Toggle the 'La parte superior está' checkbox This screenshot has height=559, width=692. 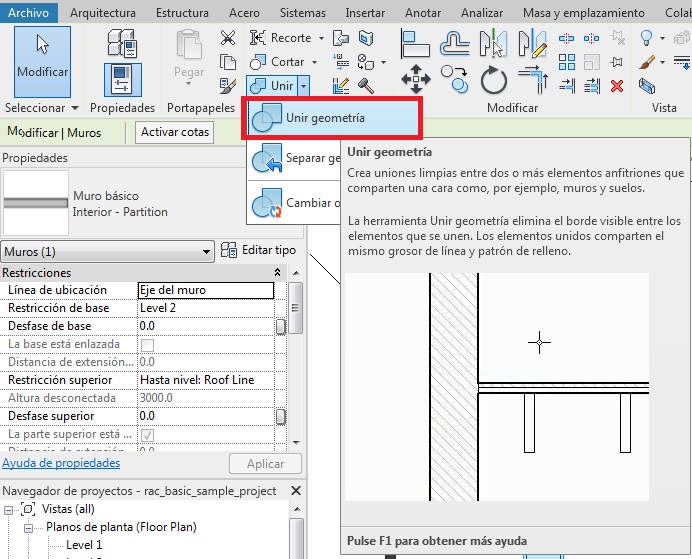147,435
